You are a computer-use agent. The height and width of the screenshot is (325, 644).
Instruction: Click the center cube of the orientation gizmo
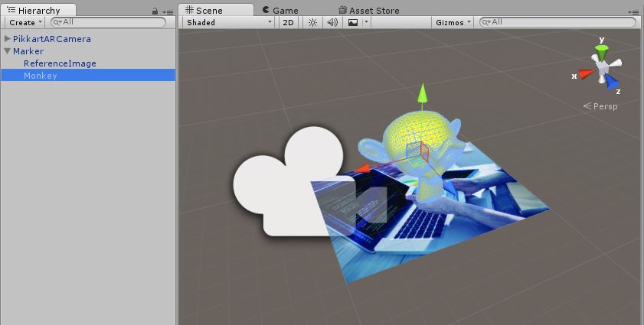tap(602, 68)
